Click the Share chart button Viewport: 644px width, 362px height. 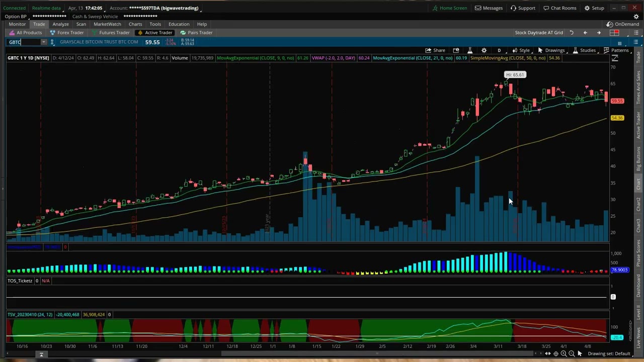(435, 50)
